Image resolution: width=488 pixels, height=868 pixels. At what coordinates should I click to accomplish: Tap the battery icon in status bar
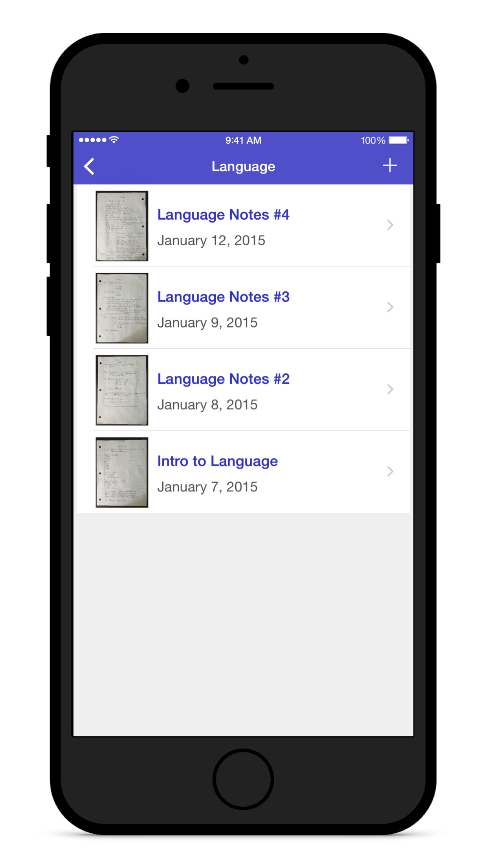point(398,140)
